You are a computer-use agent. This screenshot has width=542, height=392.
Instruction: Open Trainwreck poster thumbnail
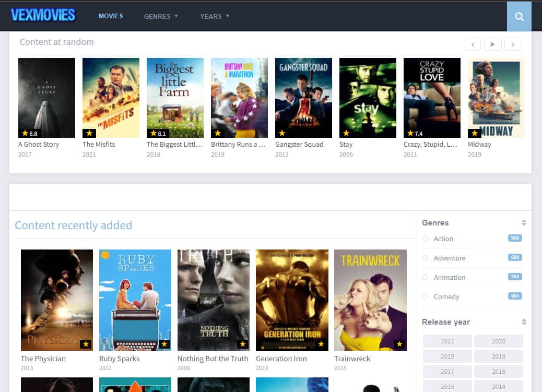pyautogui.click(x=370, y=300)
